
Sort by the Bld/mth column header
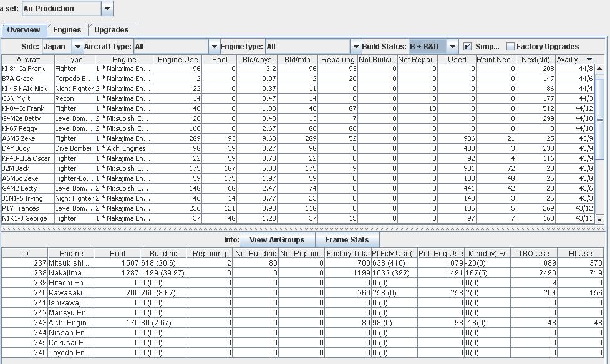click(x=298, y=59)
